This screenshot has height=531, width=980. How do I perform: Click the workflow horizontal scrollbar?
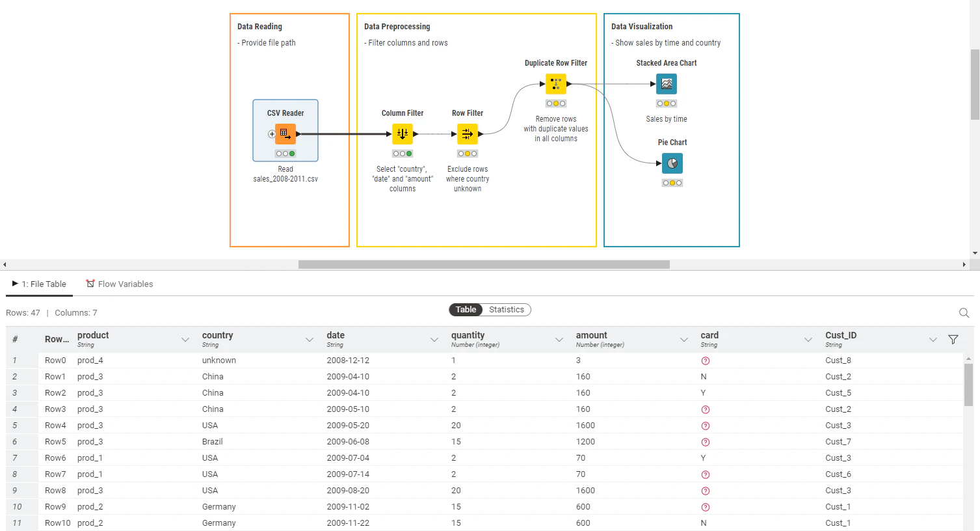[484, 264]
